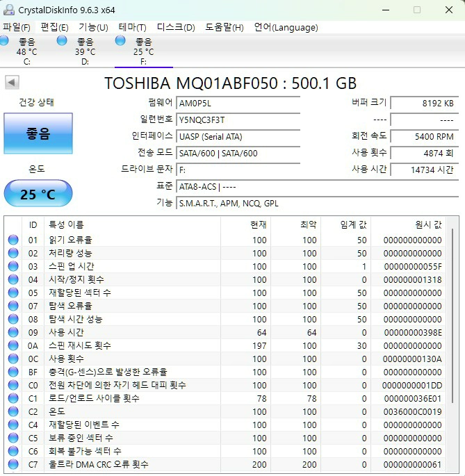The height and width of the screenshot is (476, 465).
Task: Click the status icon for BF G-센스 오류율
Action: pyautogui.click(x=13, y=372)
